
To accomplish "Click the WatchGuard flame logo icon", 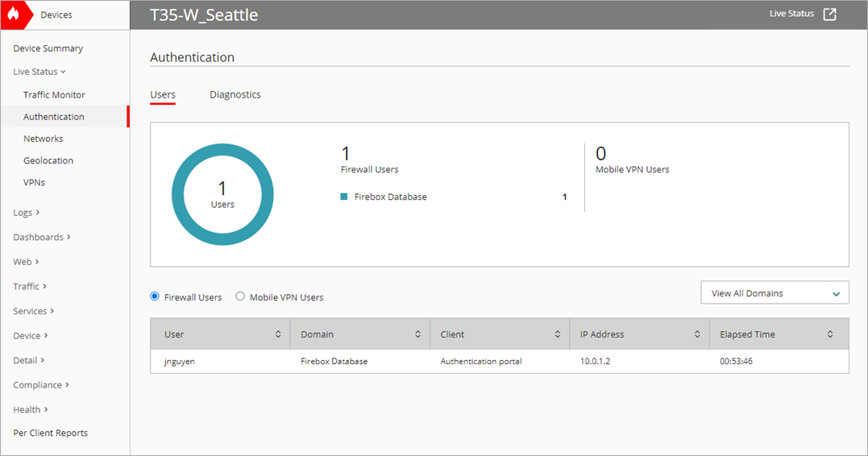I will pos(13,15).
